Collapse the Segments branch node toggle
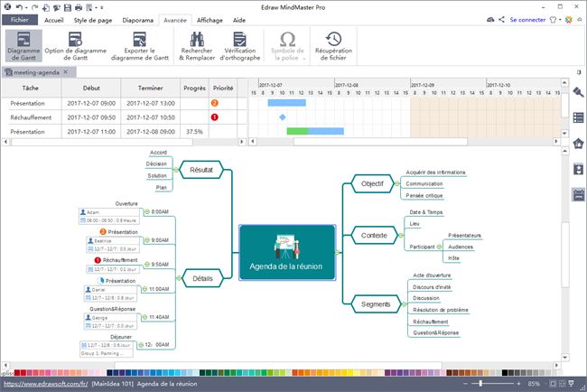 point(404,304)
